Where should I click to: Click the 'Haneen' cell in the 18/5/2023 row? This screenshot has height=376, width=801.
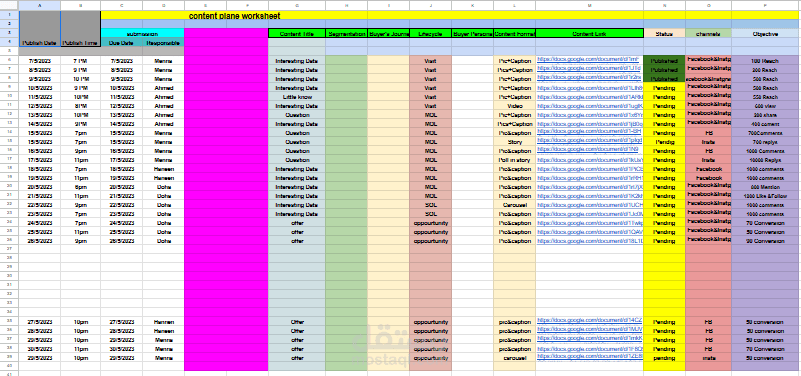[x=163, y=169]
